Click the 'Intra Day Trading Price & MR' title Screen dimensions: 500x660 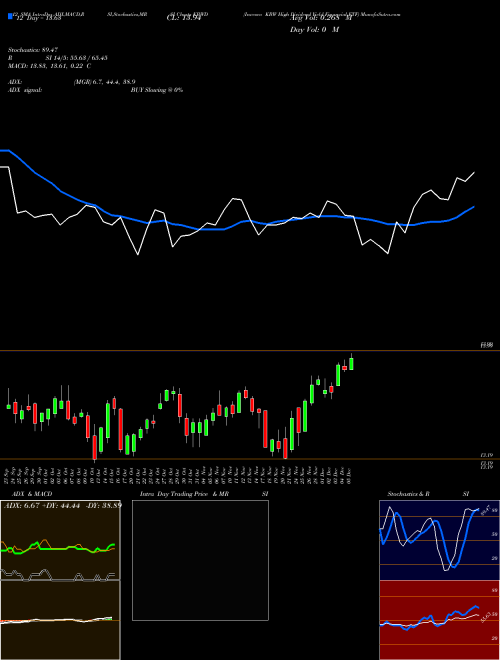pyautogui.click(x=184, y=494)
